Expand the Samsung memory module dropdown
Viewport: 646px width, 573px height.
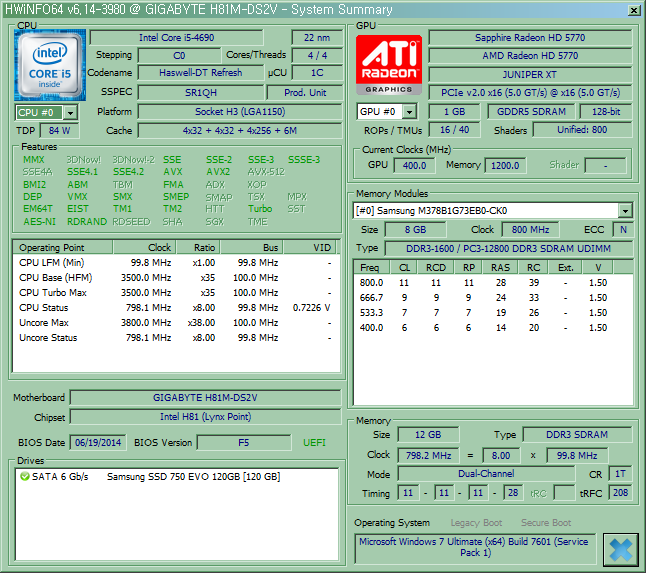[x=625, y=211]
